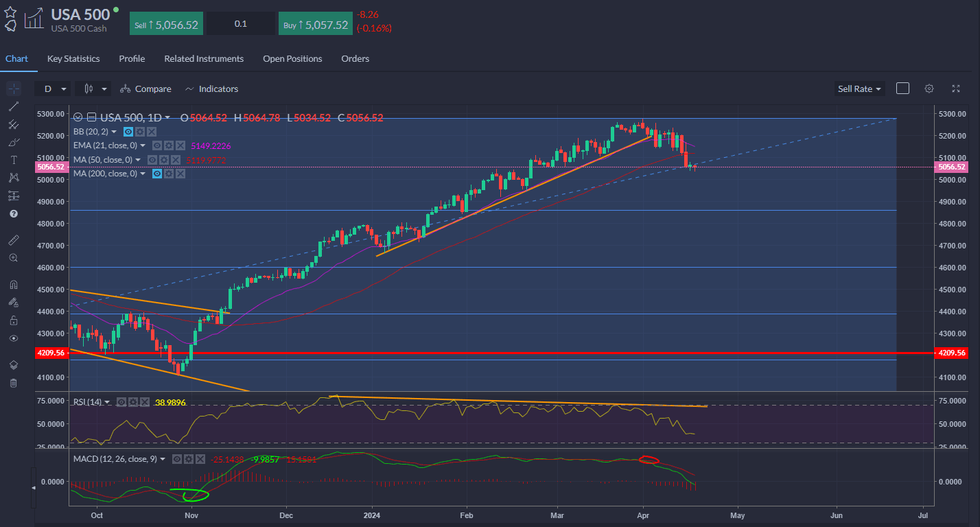The image size is (980, 527).
Task: Open settings for RSI (14)
Action: (133, 402)
